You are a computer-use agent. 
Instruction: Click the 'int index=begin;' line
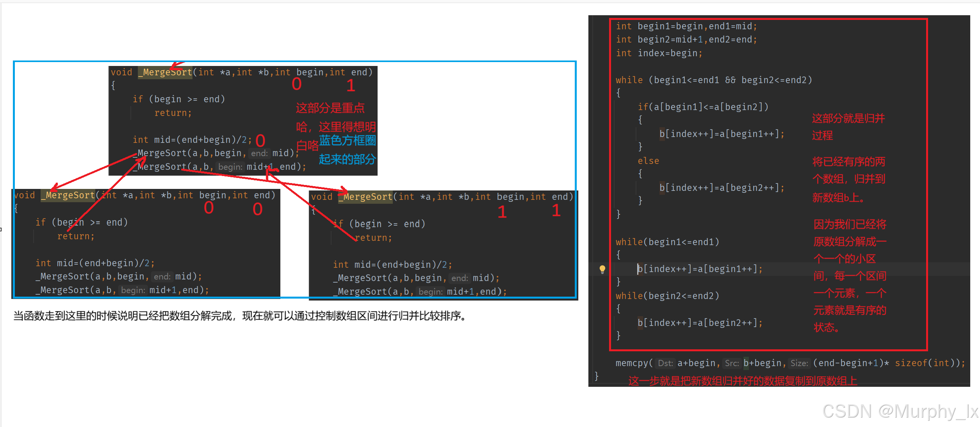click(x=659, y=53)
